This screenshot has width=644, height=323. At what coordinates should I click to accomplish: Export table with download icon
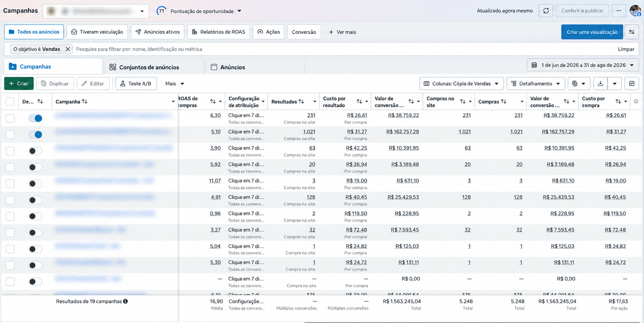(600, 84)
